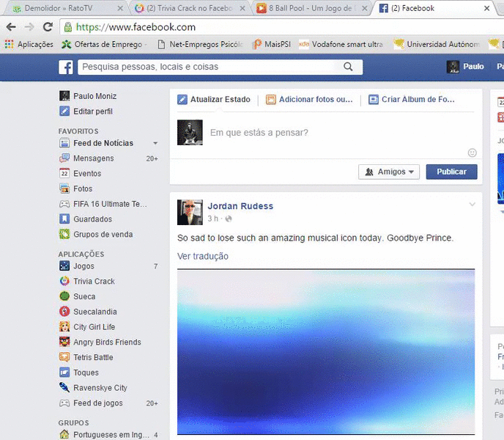The height and width of the screenshot is (440, 504).
Task: Select Adicionar fotos composer tab
Action: pyautogui.click(x=309, y=100)
